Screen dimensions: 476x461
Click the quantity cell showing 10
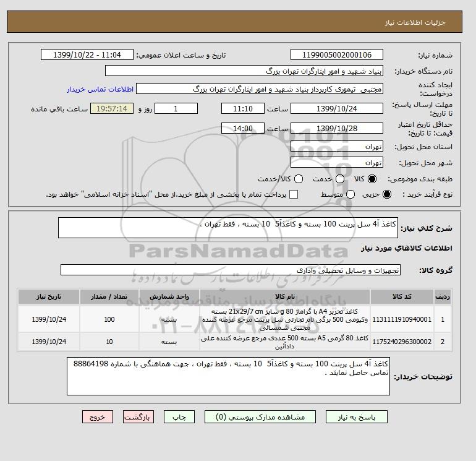109,342
